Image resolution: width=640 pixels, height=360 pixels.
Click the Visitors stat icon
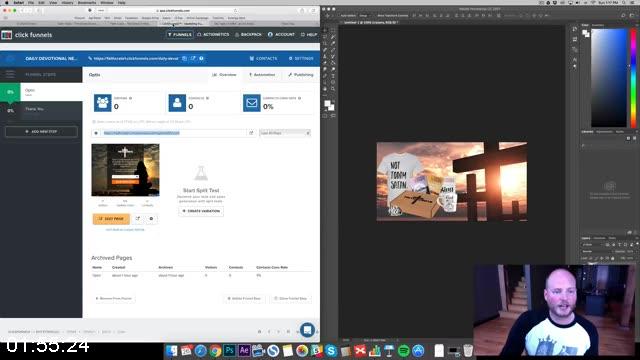[x=102, y=103]
